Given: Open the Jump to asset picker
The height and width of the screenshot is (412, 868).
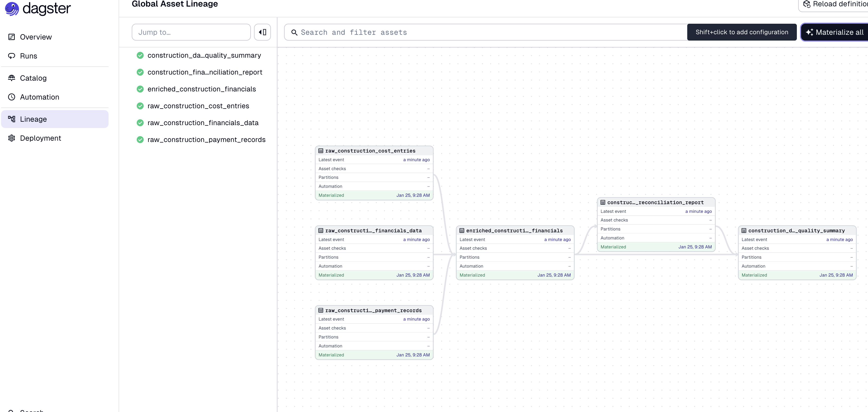Looking at the screenshot, I should [x=191, y=32].
